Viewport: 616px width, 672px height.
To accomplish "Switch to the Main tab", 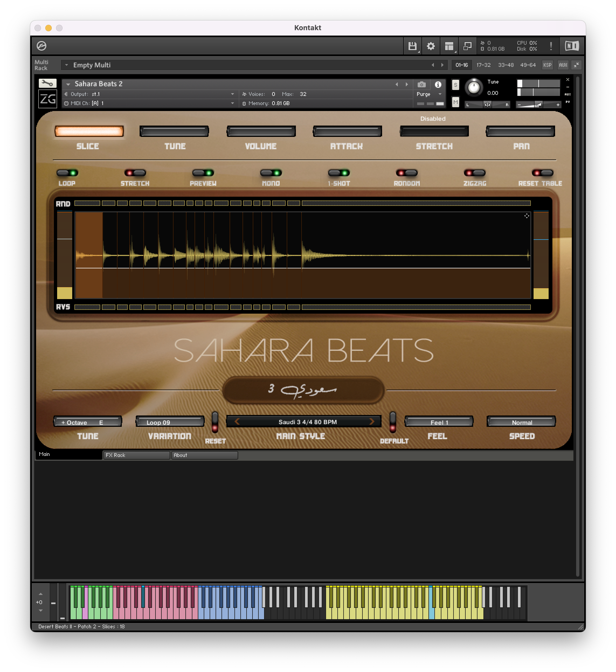I will click(x=69, y=454).
